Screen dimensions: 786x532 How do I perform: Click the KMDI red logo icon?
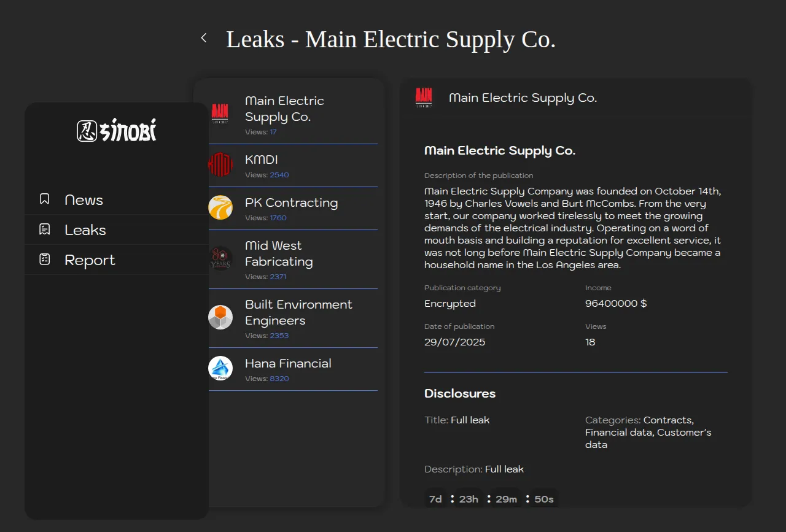tap(220, 165)
